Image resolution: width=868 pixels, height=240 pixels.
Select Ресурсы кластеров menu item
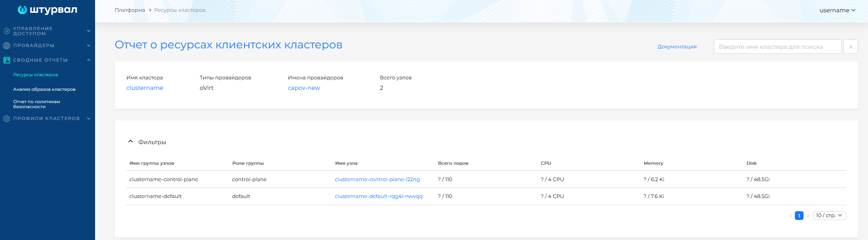[x=36, y=75]
